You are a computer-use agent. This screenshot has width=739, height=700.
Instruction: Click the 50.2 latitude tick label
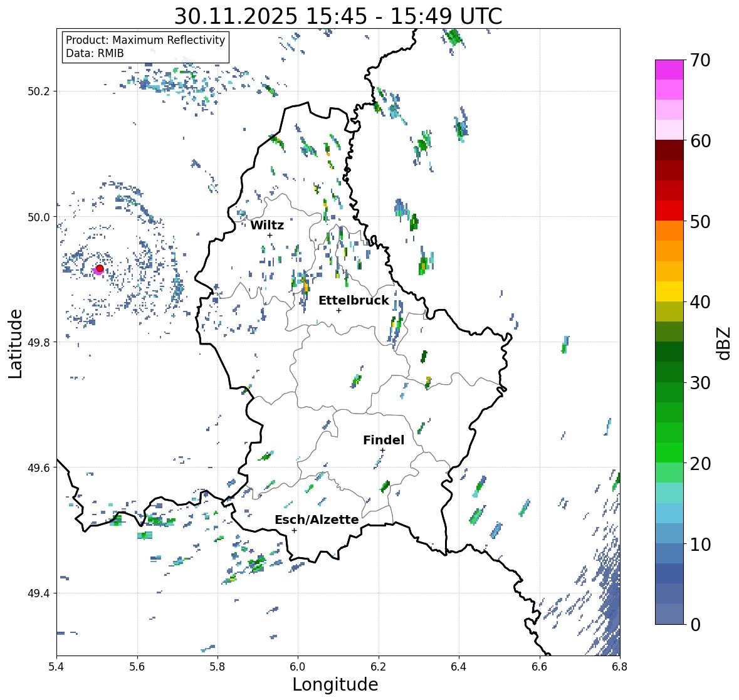tap(39, 91)
